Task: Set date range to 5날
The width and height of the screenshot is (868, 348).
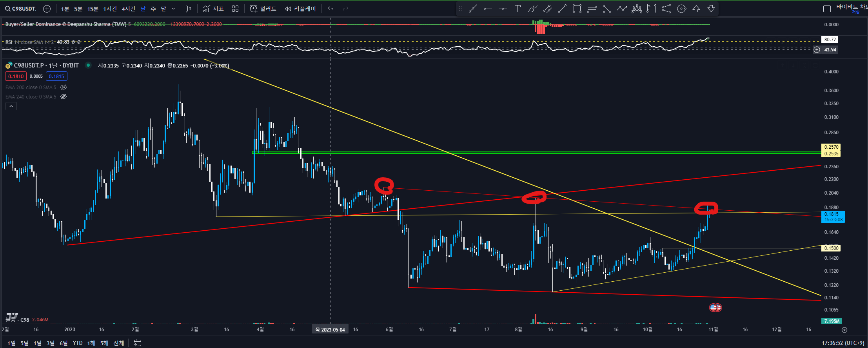Action: (24, 343)
